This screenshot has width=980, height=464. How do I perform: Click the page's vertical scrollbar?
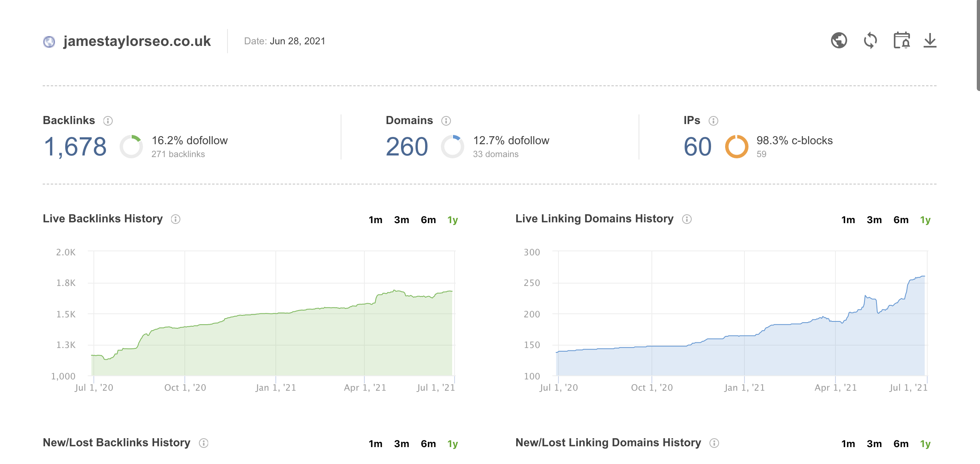978,46
